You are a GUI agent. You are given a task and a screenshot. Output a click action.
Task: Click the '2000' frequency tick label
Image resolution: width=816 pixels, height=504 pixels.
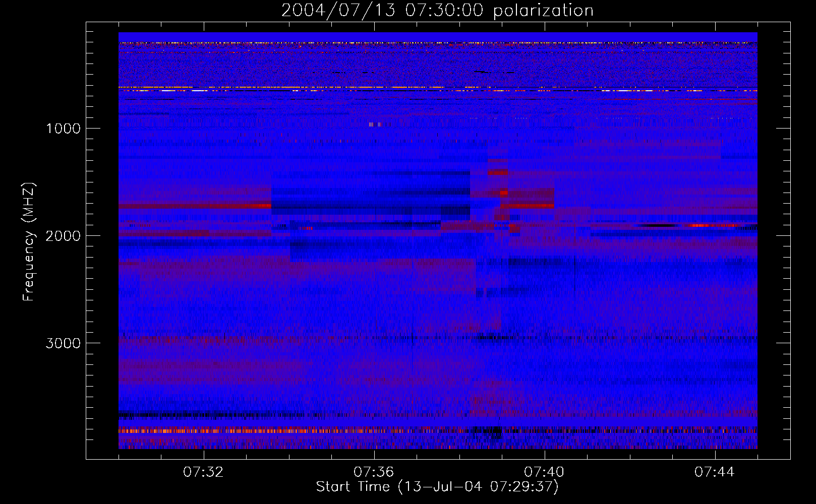pos(64,236)
